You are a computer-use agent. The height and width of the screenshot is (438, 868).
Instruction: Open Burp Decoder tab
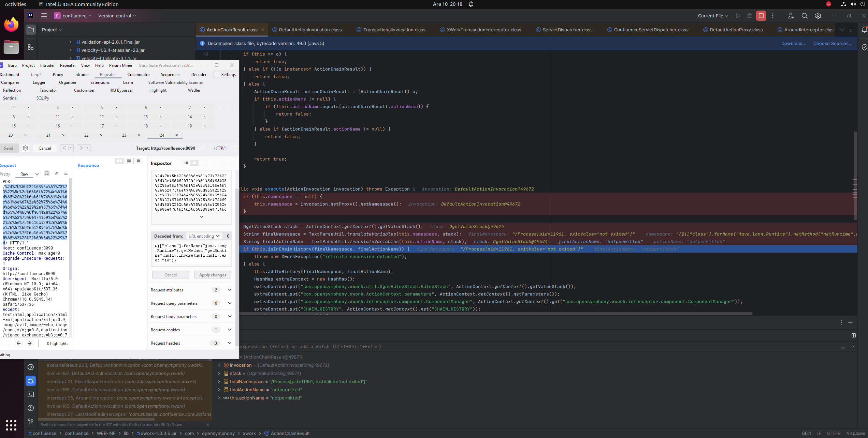pos(199,75)
